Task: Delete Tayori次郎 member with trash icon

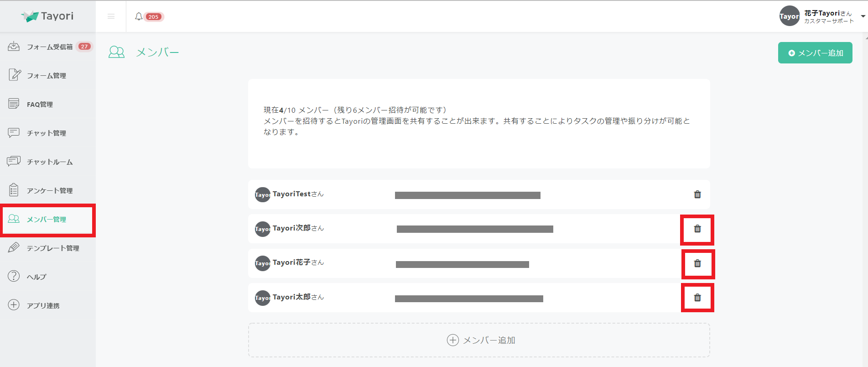Action: 697,229
